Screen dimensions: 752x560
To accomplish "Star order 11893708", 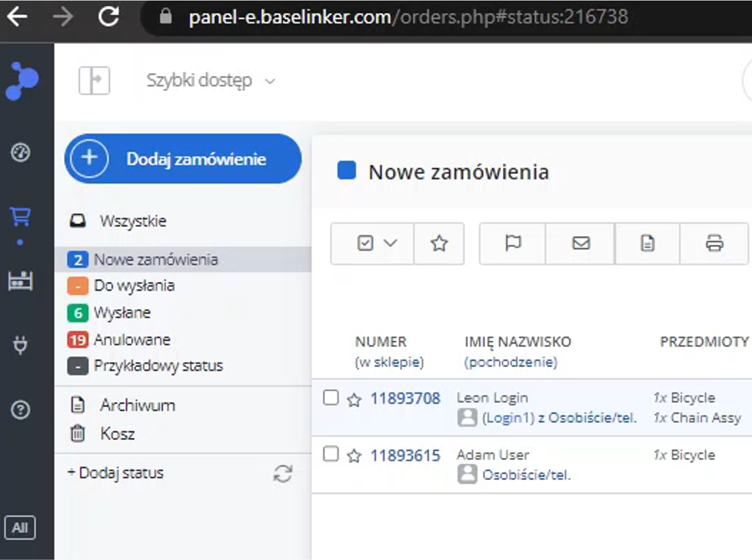I will 354,400.
